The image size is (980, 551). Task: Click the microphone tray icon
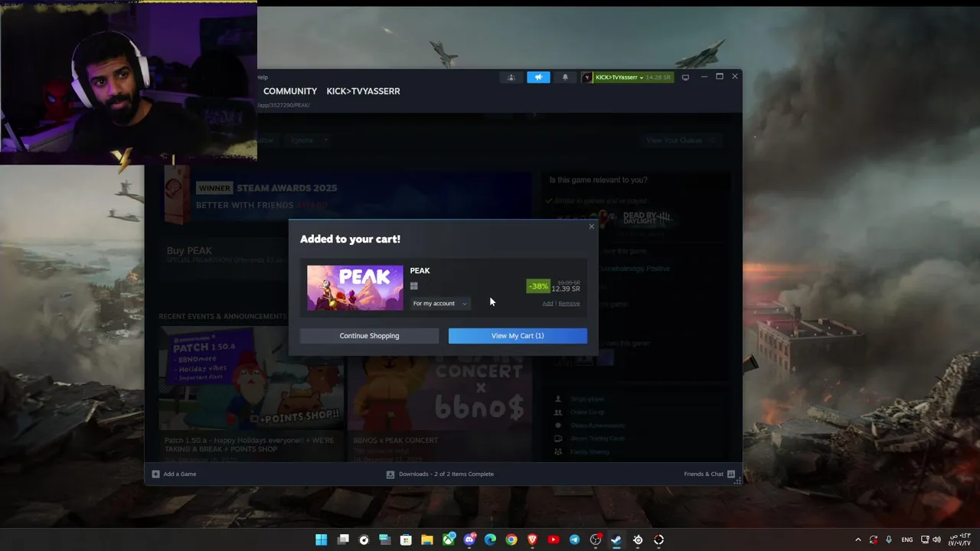pyautogui.click(x=889, y=540)
